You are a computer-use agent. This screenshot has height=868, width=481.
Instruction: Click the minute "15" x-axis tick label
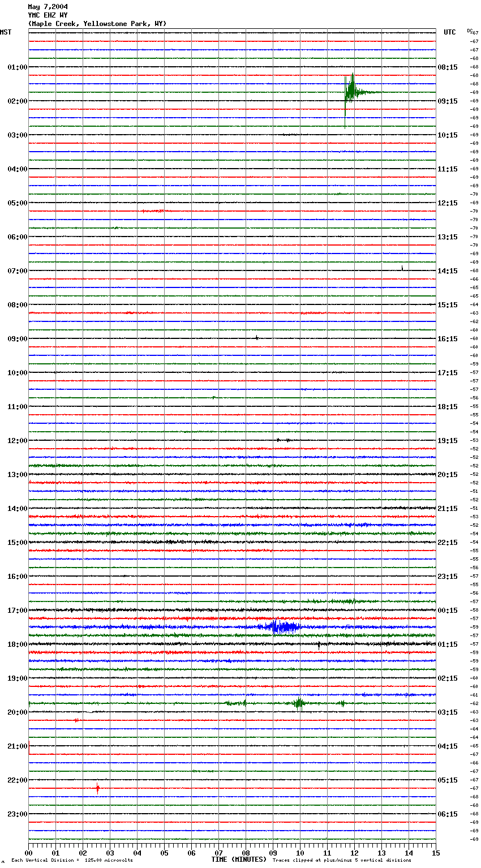436,853
